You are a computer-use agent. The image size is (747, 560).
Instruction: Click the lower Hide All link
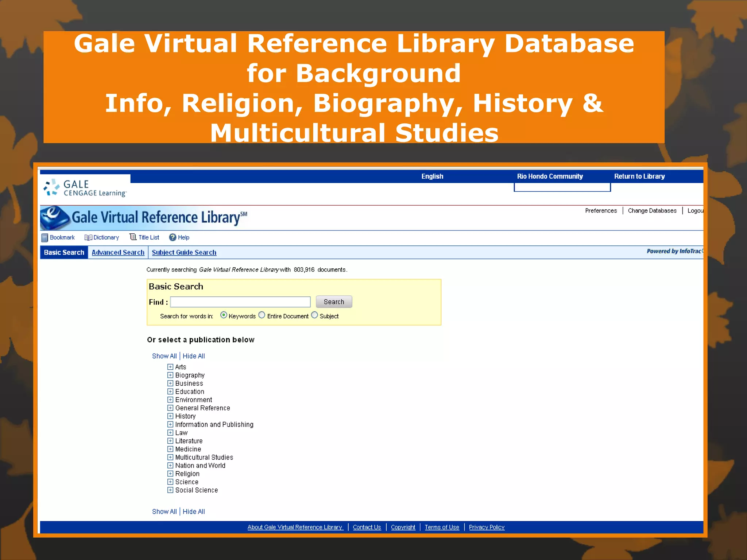click(x=194, y=512)
